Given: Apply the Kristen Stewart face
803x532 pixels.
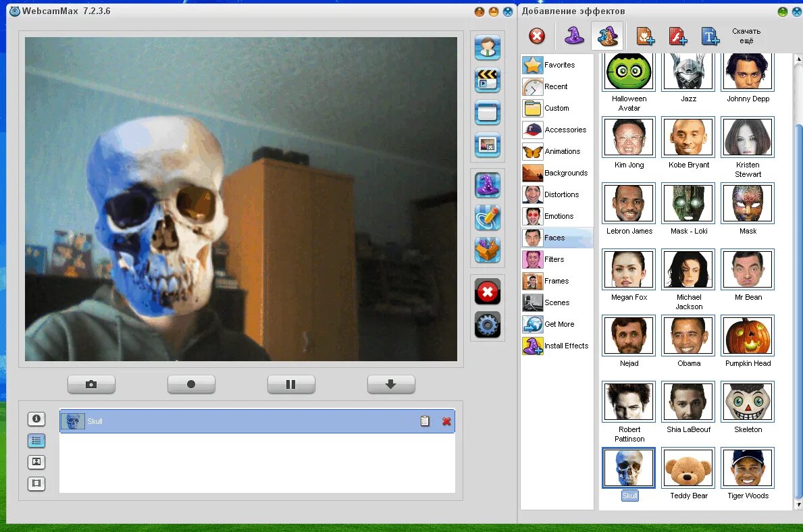Looking at the screenshot, I should click(748, 137).
